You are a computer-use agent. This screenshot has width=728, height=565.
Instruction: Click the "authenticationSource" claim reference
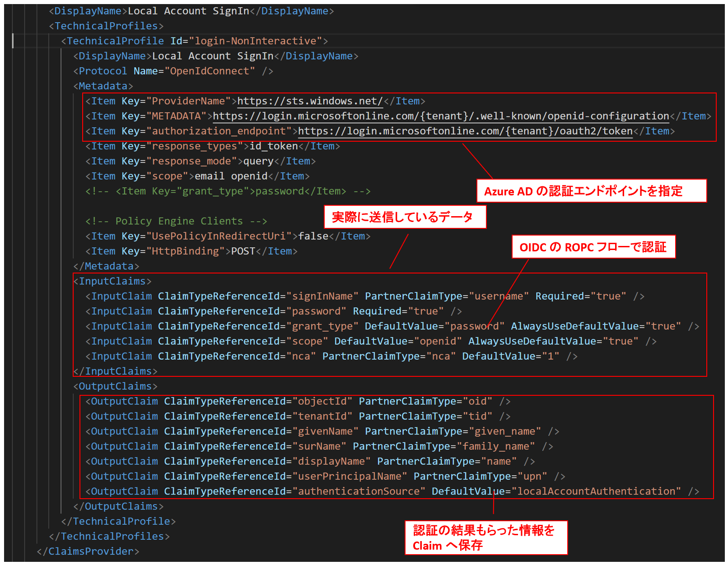click(x=359, y=491)
